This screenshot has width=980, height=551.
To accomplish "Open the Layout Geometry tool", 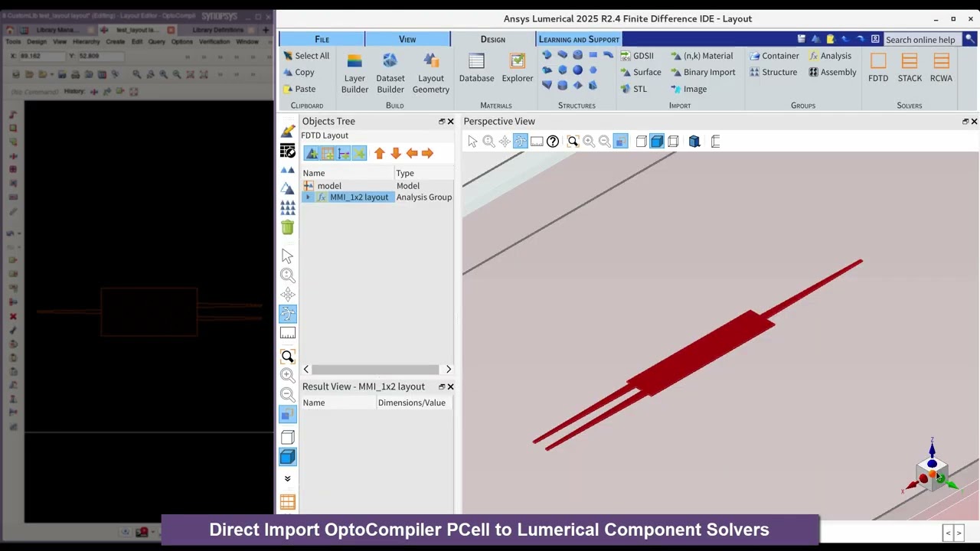I will click(431, 73).
